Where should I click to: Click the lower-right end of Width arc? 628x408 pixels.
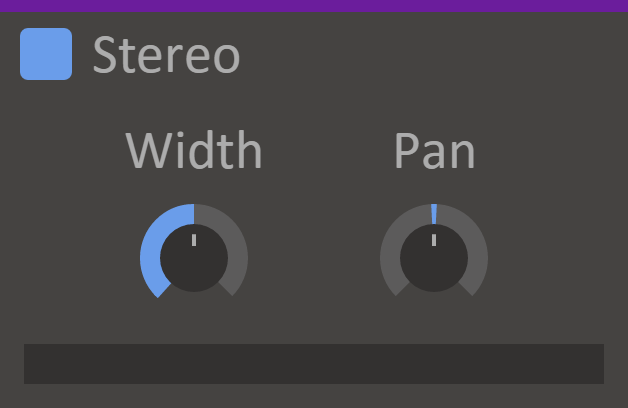231,288
